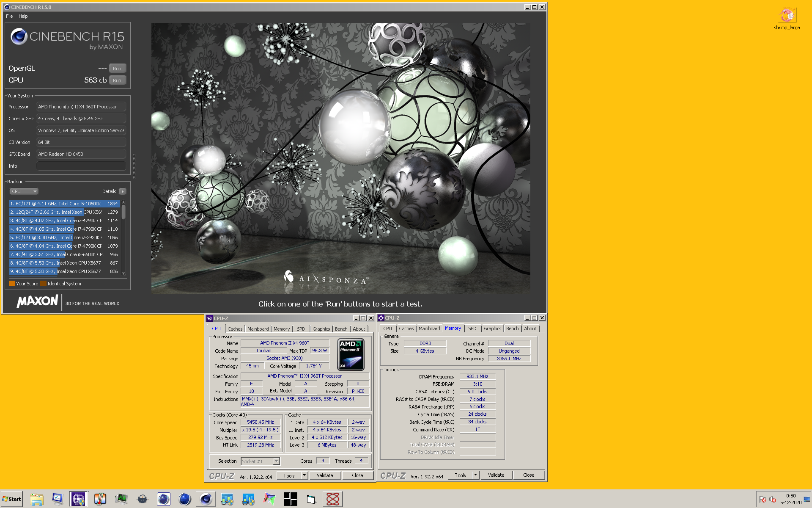Open the red knot-pattern taskbar icon
Image resolution: width=812 pixels, height=508 pixels.
point(333,499)
